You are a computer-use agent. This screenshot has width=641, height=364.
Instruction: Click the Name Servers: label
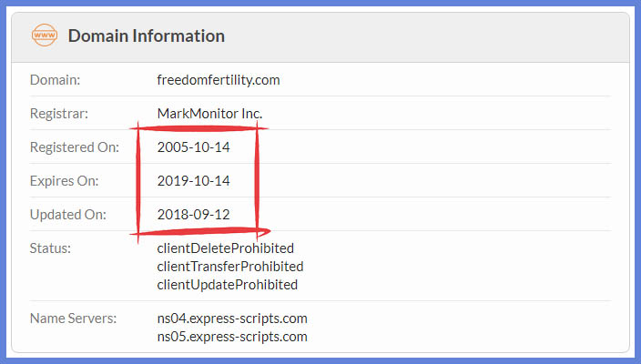[x=73, y=318]
